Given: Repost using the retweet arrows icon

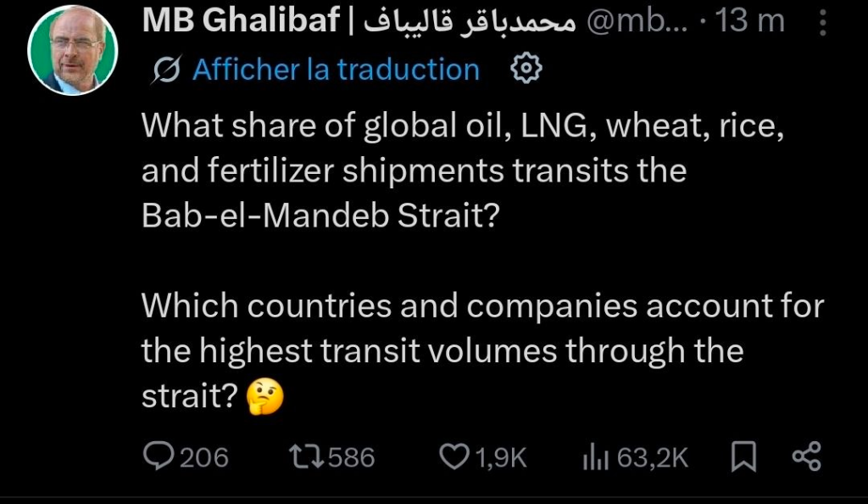Looking at the screenshot, I should [307, 458].
